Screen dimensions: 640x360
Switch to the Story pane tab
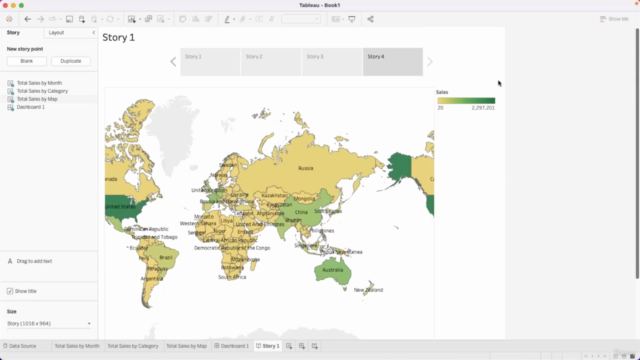[13, 32]
